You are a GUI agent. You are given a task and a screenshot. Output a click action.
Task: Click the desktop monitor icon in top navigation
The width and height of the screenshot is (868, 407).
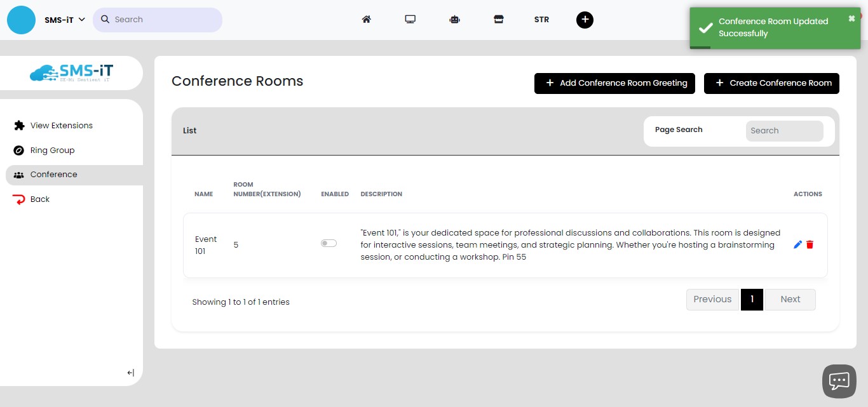tap(410, 20)
